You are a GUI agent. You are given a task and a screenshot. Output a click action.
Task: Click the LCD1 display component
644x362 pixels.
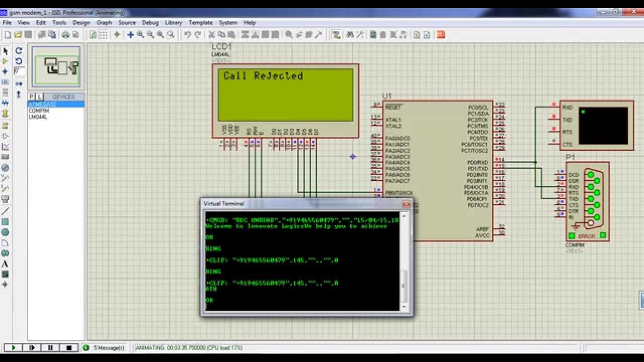pos(286,101)
